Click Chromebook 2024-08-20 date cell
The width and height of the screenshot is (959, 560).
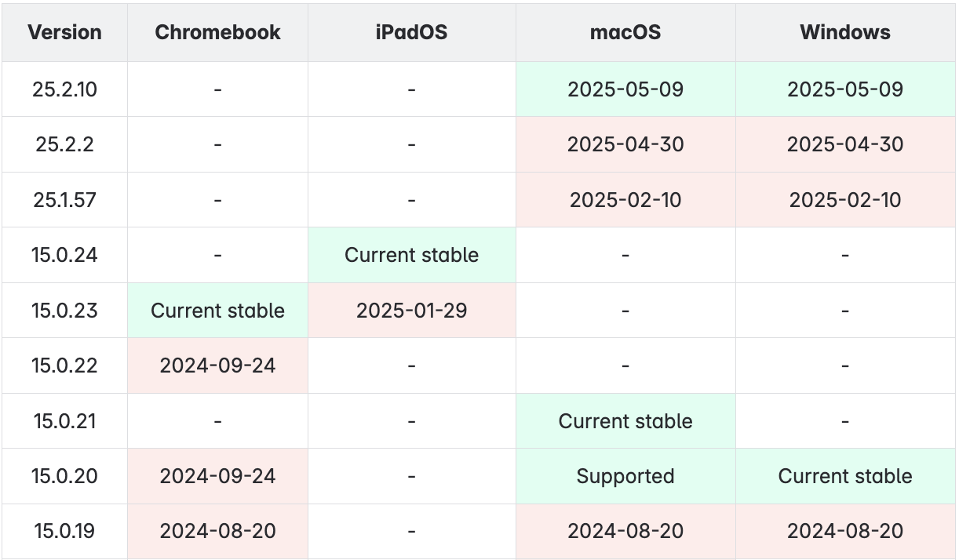click(217, 531)
